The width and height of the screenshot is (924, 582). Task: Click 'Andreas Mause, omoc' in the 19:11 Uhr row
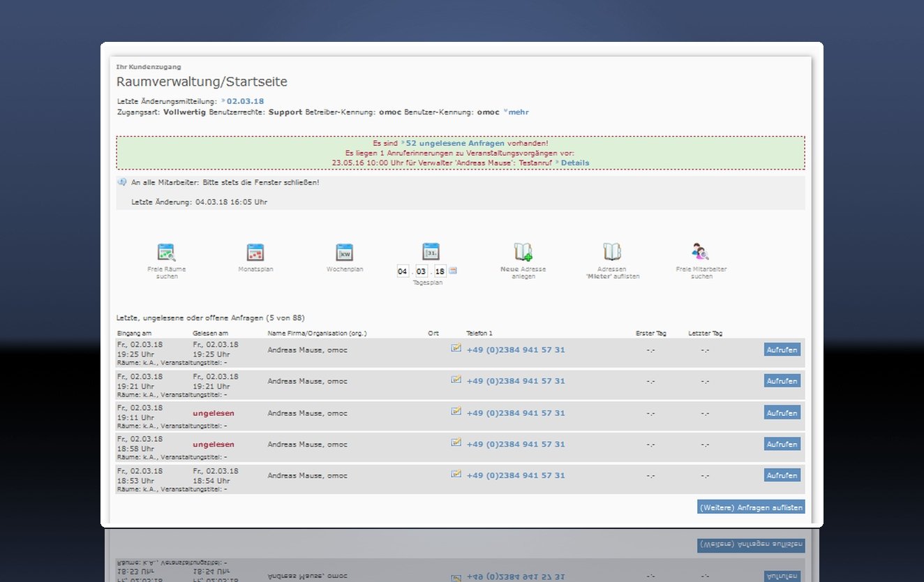[307, 413]
